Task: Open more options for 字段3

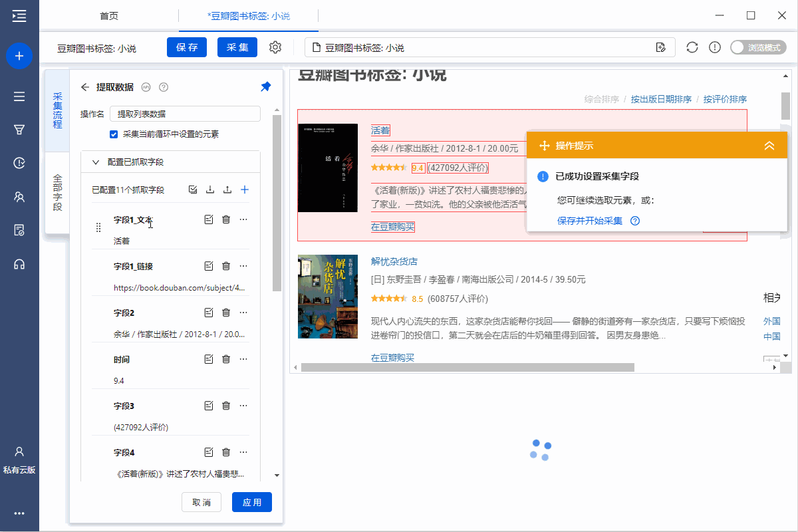Action: (243, 406)
